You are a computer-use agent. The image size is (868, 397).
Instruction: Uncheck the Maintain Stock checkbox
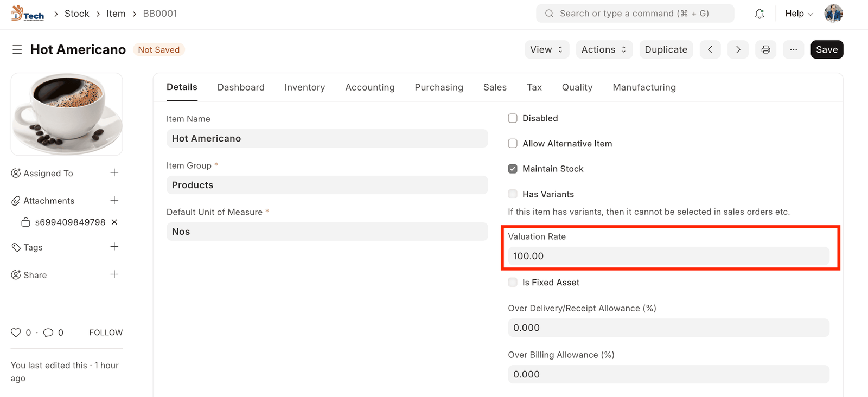[x=513, y=169]
